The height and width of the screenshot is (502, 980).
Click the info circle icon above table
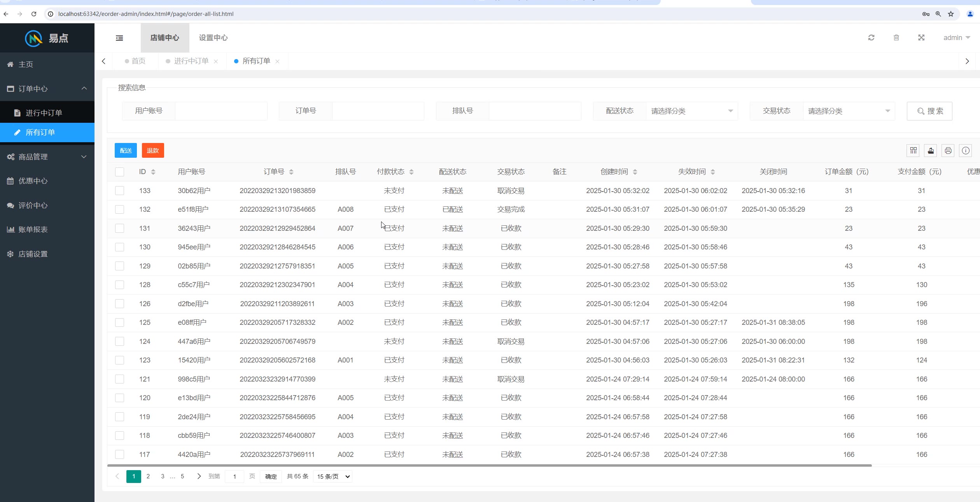966,150
